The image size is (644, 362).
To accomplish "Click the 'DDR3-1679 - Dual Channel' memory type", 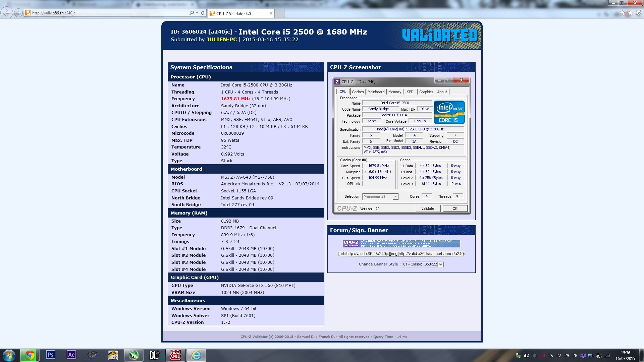I will click(248, 228).
